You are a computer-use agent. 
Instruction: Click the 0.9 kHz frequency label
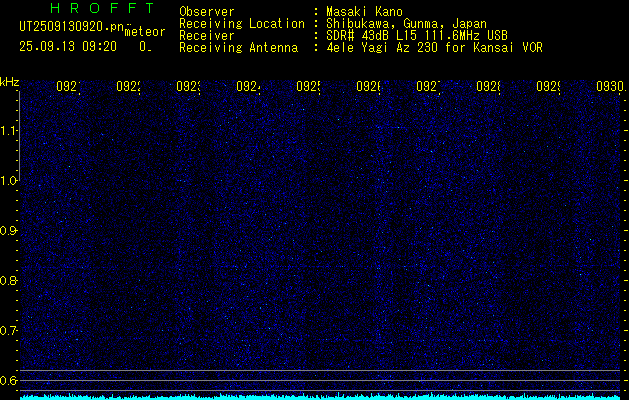coord(9,231)
